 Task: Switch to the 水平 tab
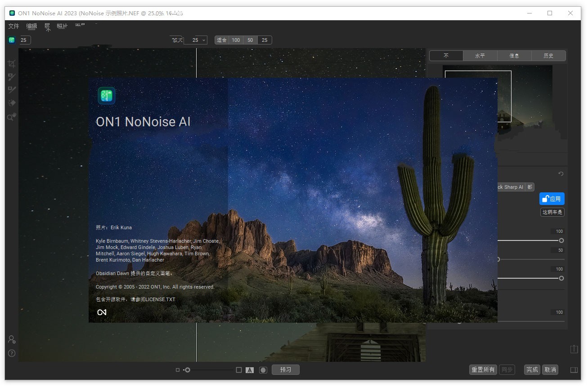480,56
